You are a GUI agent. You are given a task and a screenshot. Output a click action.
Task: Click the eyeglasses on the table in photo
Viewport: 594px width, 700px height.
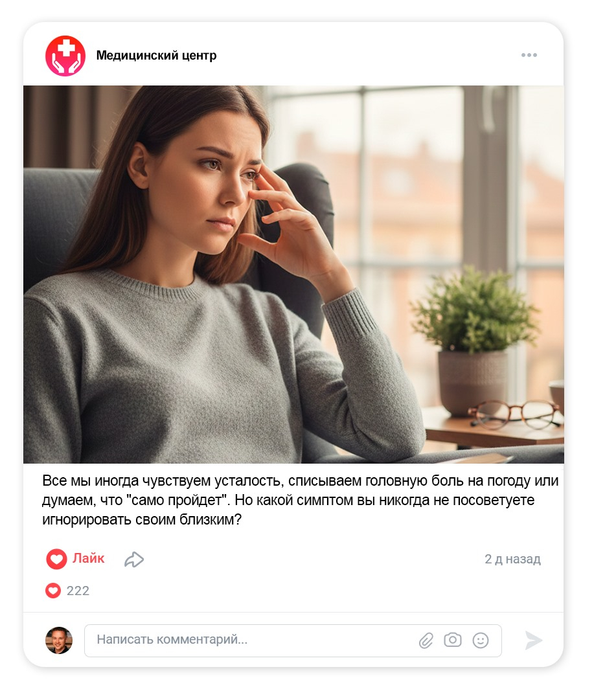coord(514,414)
